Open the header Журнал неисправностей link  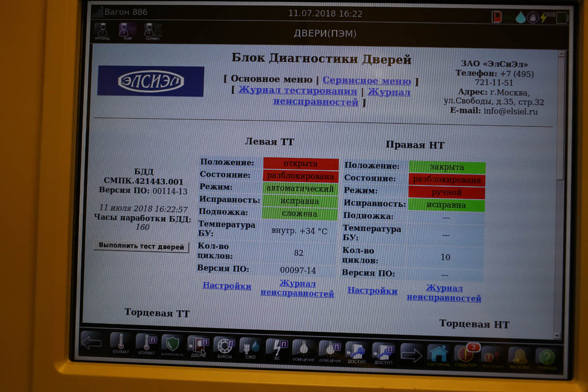[x=342, y=97]
